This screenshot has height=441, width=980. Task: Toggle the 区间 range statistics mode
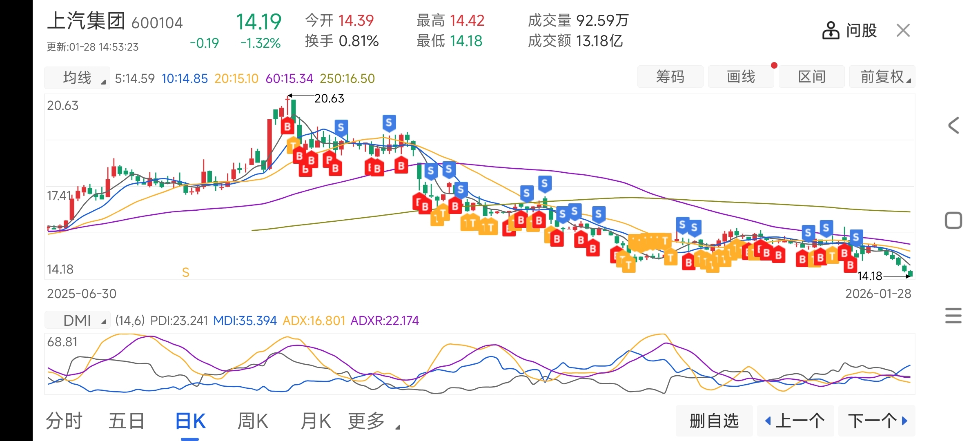tap(811, 77)
